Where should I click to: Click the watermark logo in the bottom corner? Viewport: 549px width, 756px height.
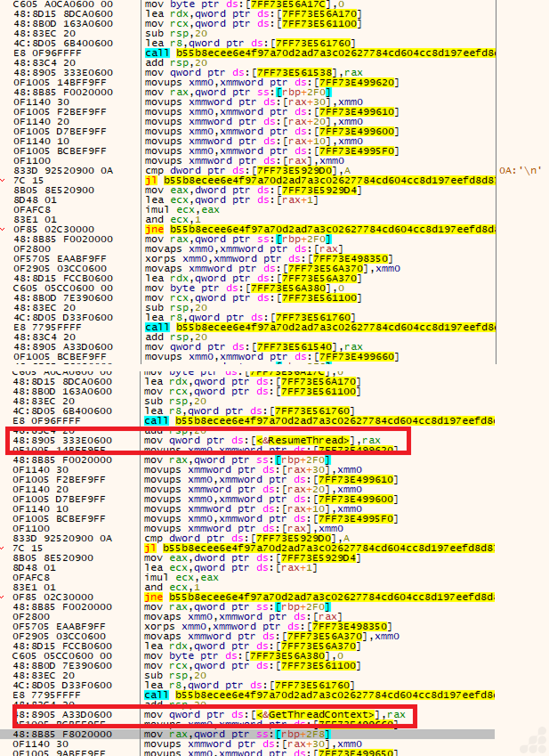[530, 741]
